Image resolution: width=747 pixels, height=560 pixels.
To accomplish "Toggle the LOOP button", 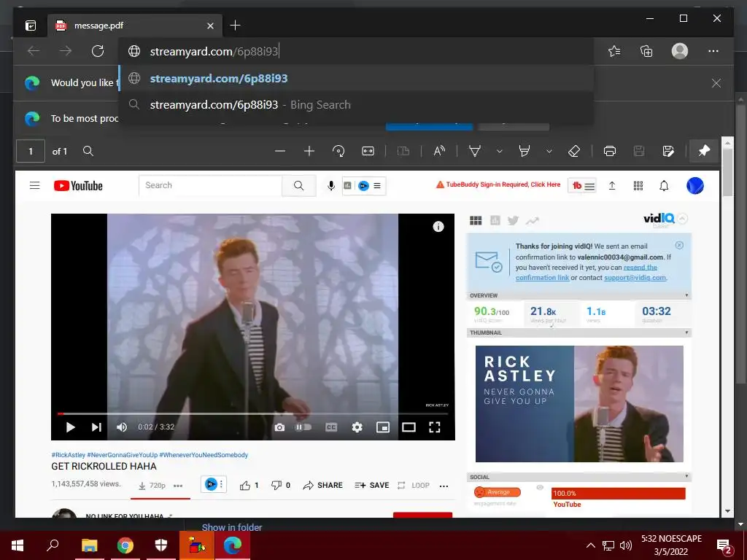I will tap(413, 485).
